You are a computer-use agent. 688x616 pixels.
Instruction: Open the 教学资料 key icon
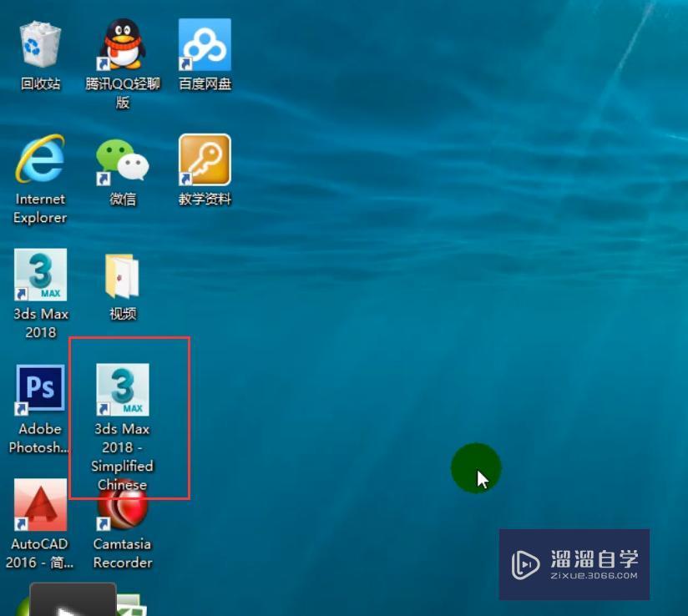[205, 159]
